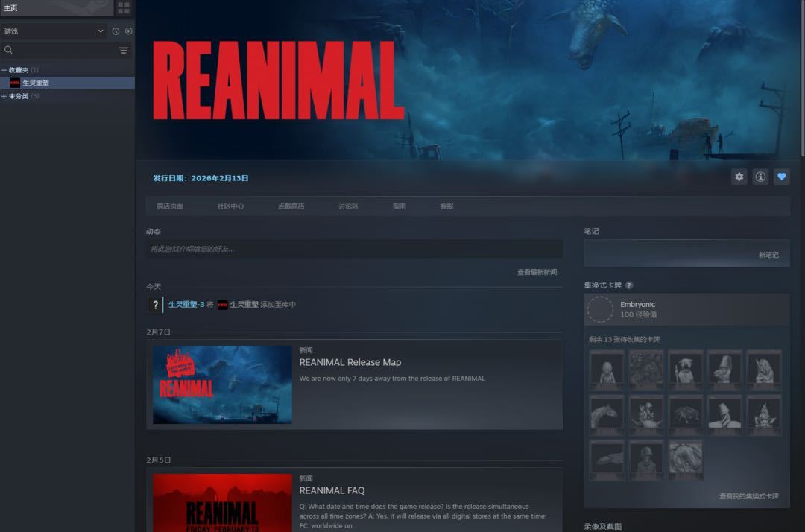Toggle the favorite heart icon
The image size is (805, 532).
782,177
